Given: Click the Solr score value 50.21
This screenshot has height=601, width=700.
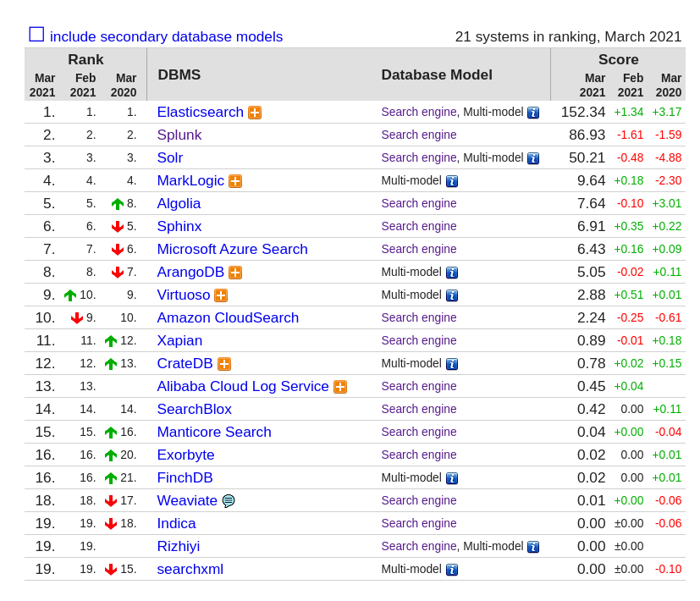Looking at the screenshot, I should 587,157.
